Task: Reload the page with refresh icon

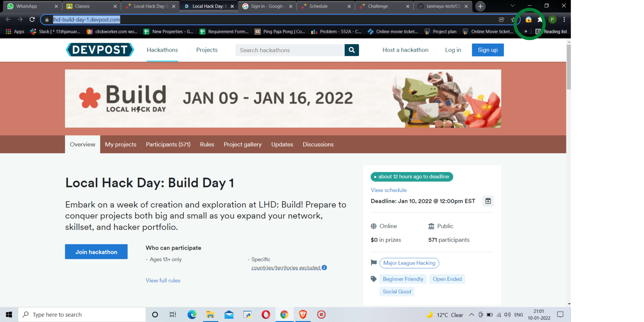Action: tap(32, 19)
